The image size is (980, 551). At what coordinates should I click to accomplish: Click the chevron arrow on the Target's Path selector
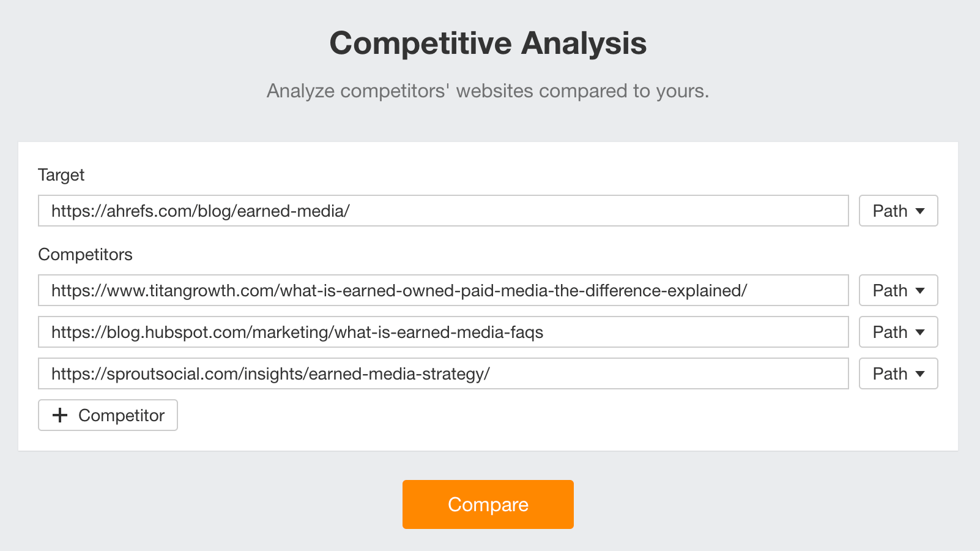pyautogui.click(x=920, y=211)
